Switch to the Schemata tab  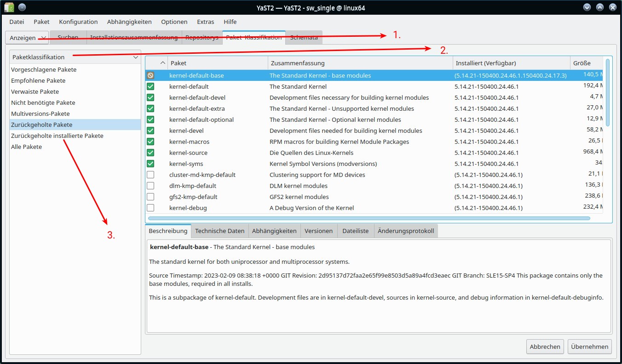(x=304, y=38)
